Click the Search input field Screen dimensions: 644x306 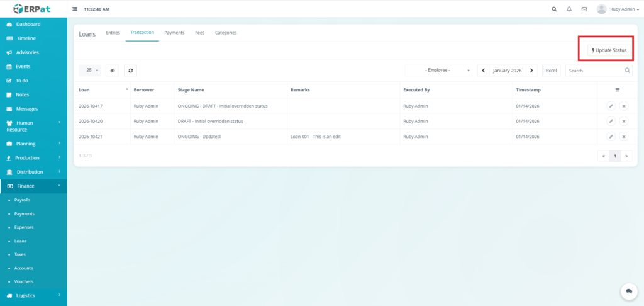click(594, 71)
